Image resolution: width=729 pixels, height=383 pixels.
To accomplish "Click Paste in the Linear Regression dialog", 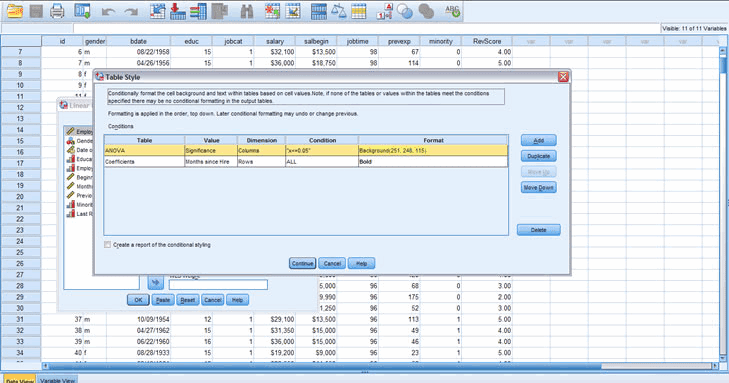I will click(163, 300).
